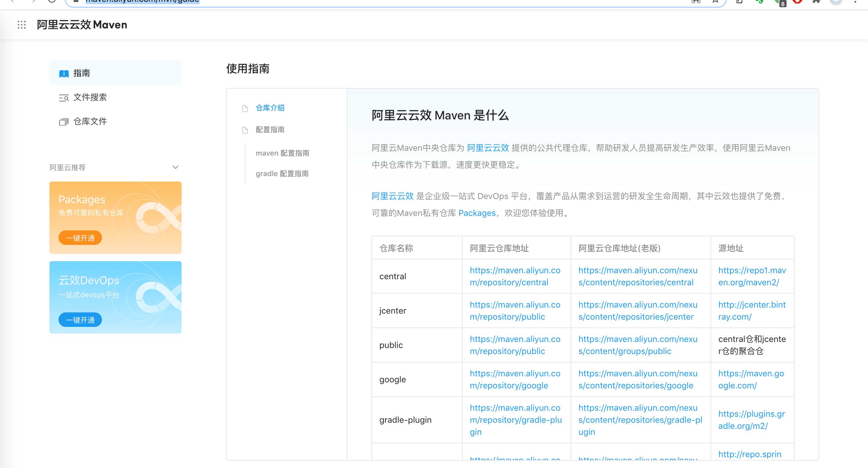
Task: Click the book icon next to 指南
Action: (x=64, y=74)
